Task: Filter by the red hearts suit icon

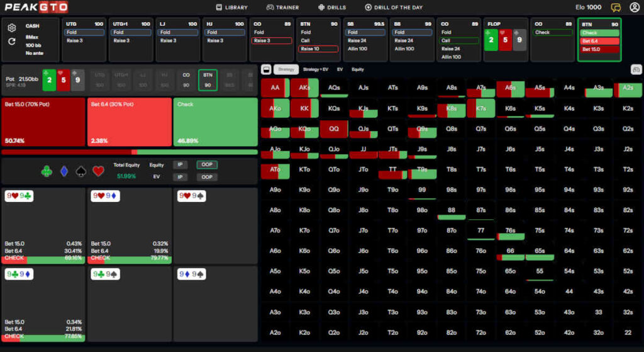Action: point(98,171)
